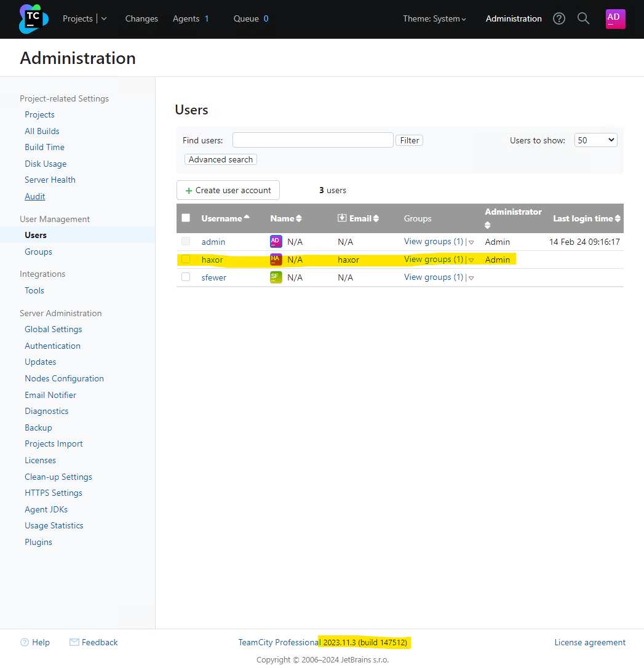Image resolution: width=644 pixels, height=668 pixels.
Task: Click the search magnifier icon
Action: [583, 18]
